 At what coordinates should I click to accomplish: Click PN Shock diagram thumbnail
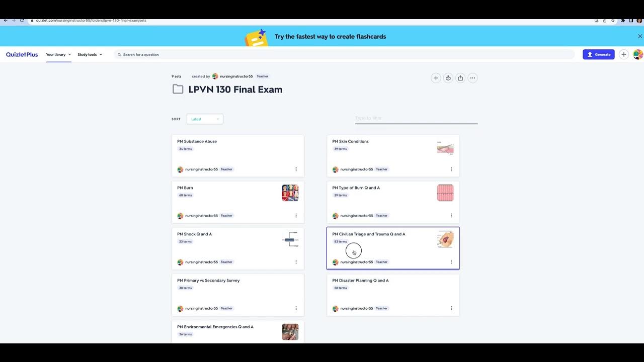[290, 239]
